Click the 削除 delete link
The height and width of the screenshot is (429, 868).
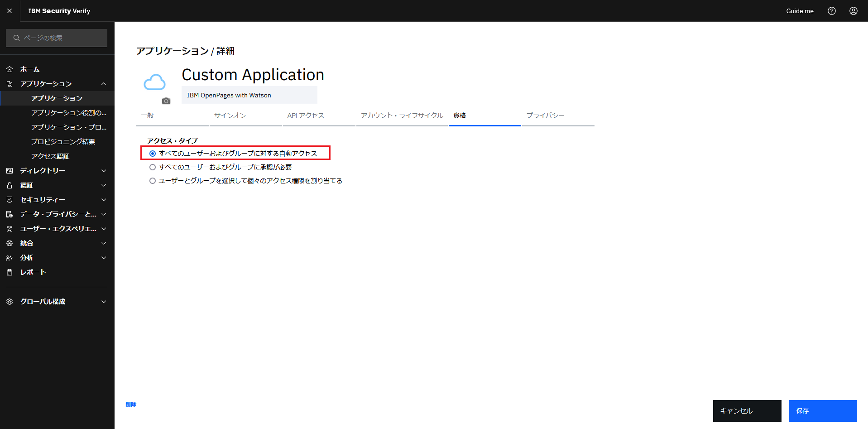[x=131, y=405]
